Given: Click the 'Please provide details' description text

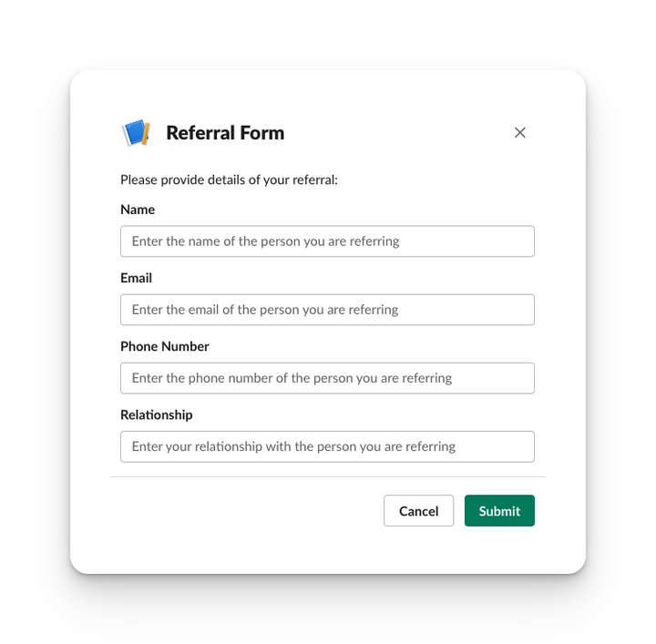Looking at the screenshot, I should [x=229, y=179].
